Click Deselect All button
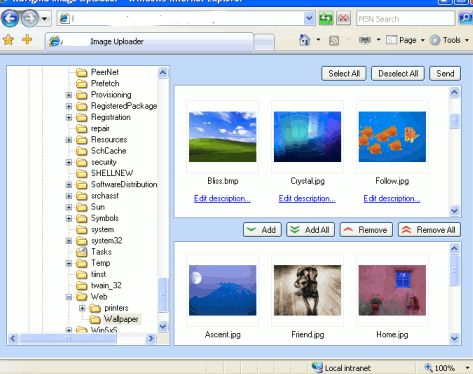 tap(398, 73)
